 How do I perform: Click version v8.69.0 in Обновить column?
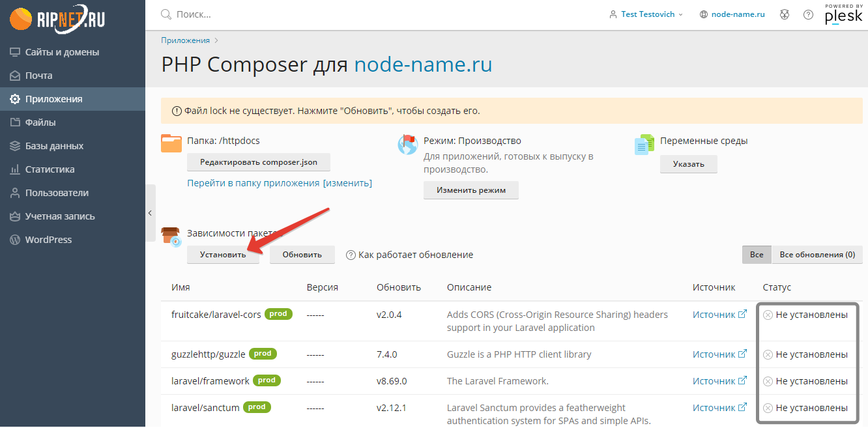pyautogui.click(x=392, y=380)
